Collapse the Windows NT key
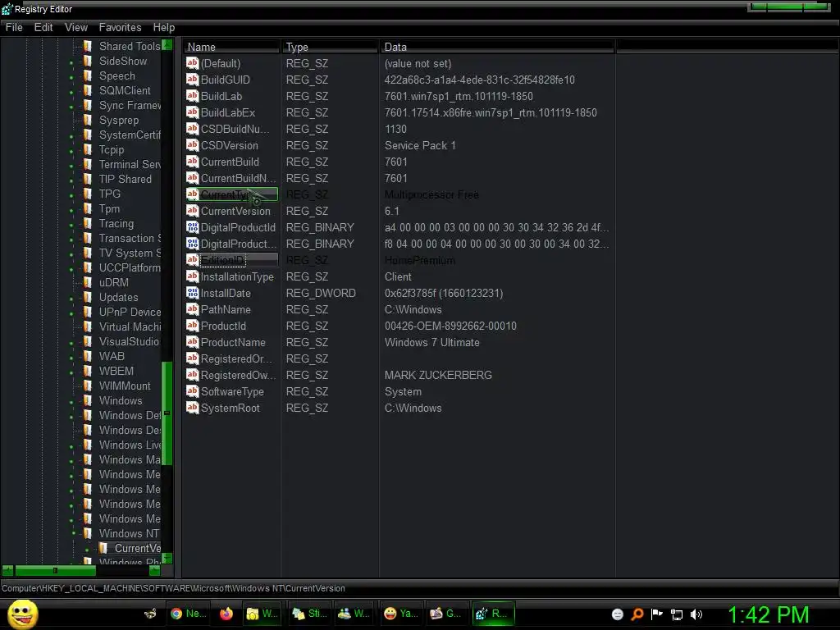840x630 pixels. click(73, 532)
